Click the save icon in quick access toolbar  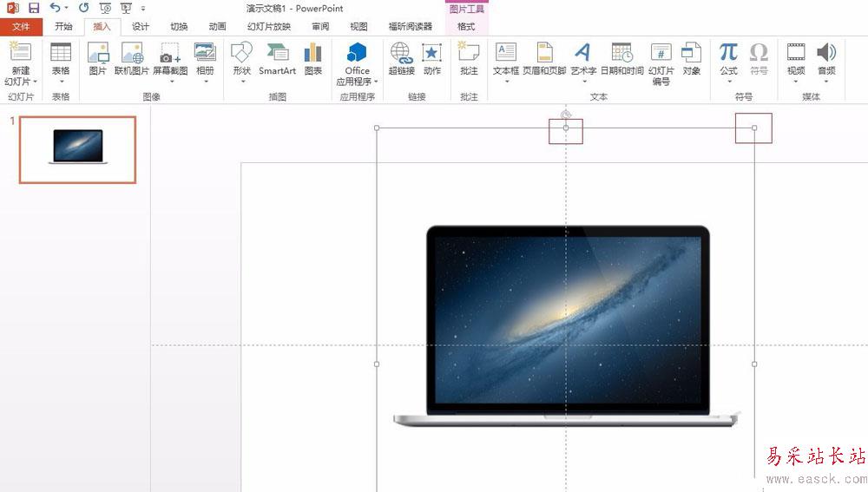click(x=34, y=9)
